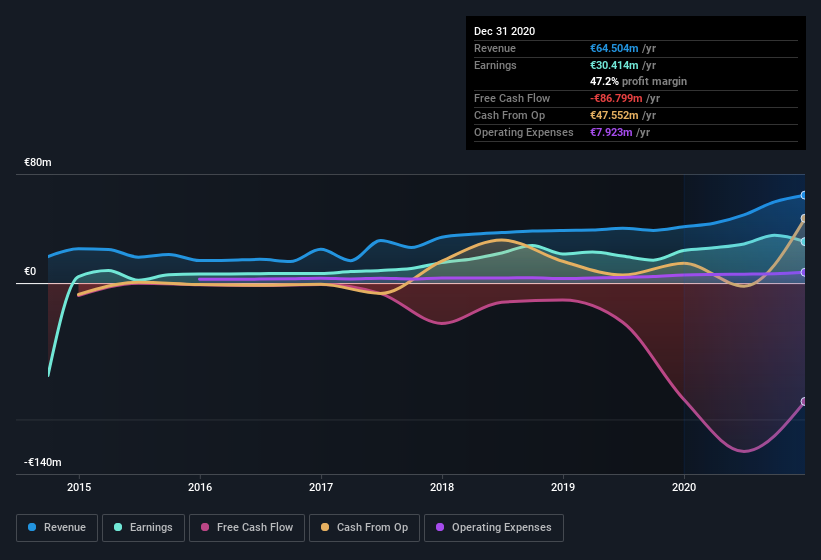The width and height of the screenshot is (821, 560).
Task: Click the €47.552m cash from op value
Action: coord(614,115)
